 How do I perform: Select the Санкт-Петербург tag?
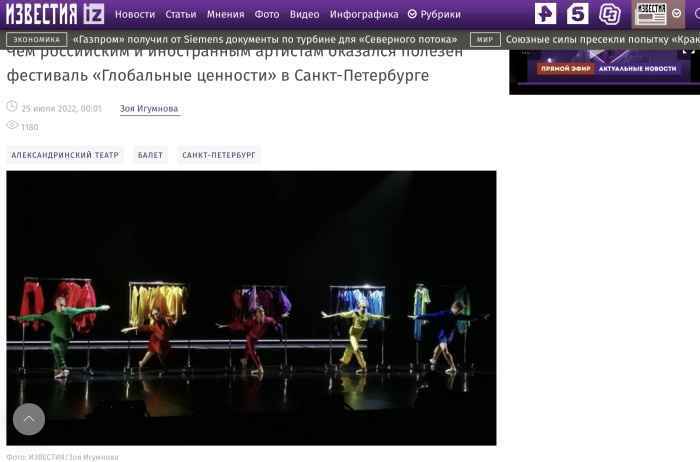click(x=219, y=155)
